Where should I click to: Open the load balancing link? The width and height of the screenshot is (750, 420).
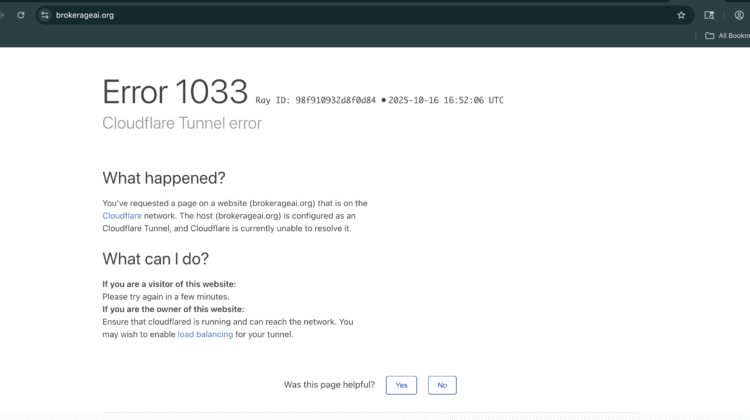[205, 334]
